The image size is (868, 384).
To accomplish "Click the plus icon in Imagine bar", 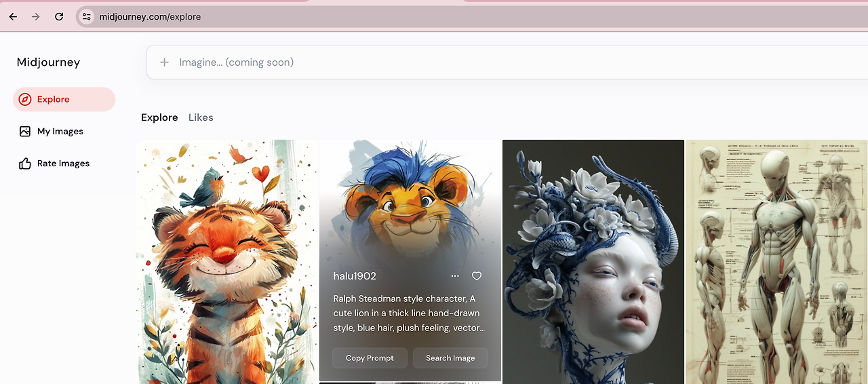I will point(164,62).
